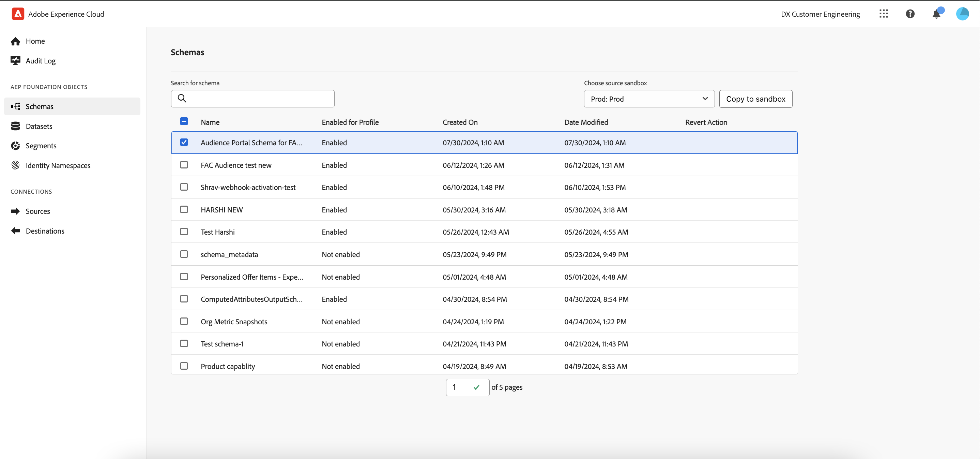Click the Audit Log monitor icon
Screen dimensions: 980x459
pos(16,61)
